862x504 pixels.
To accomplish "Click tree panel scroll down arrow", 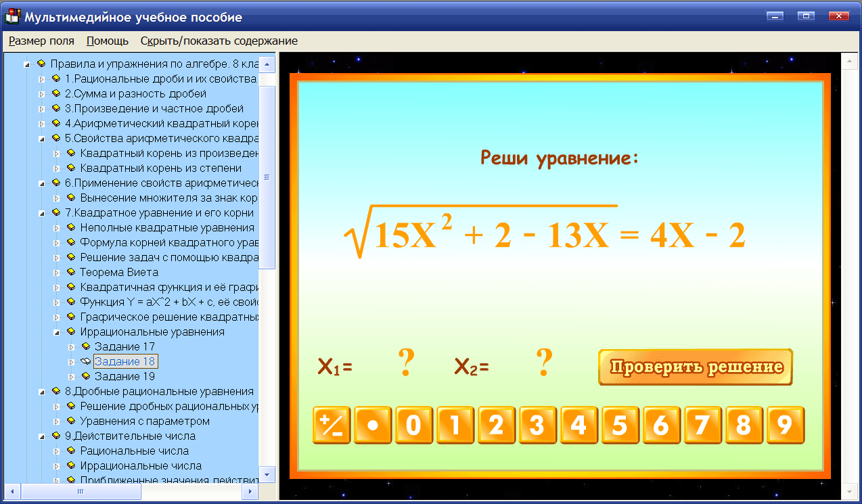I will 267,475.
